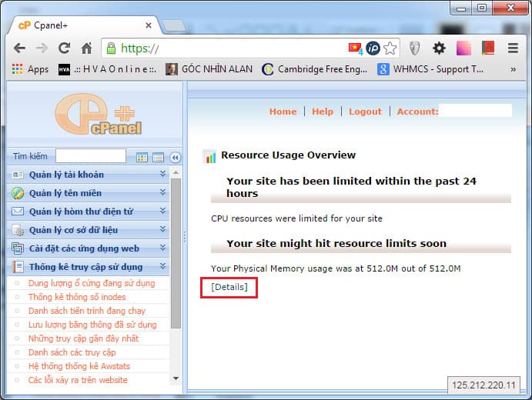Click the cPanel logo

99,115
